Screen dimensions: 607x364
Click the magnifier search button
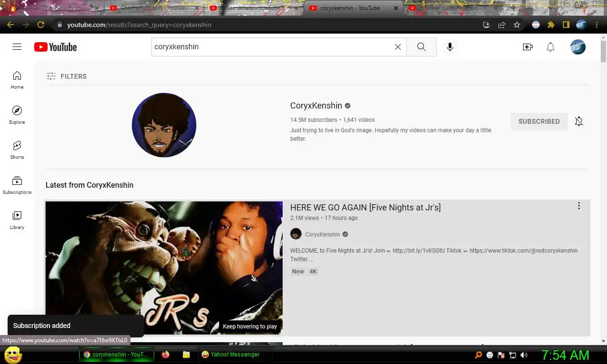[421, 47]
